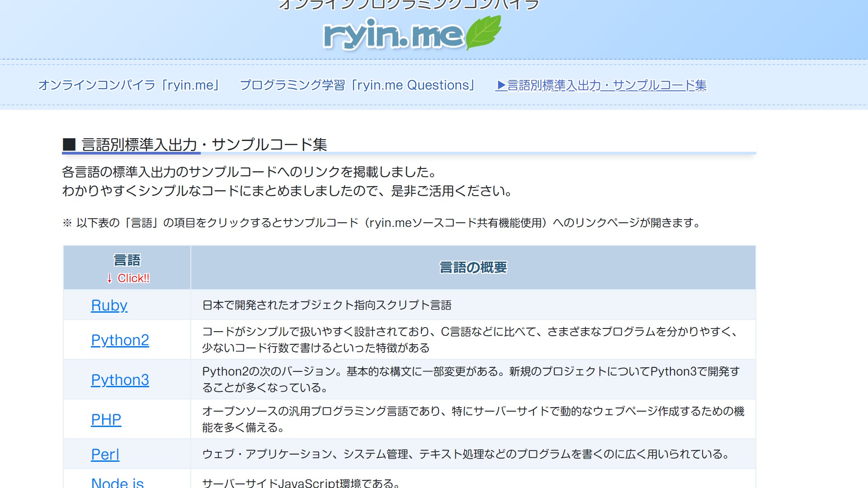This screenshot has height=488, width=868.
Task: Click the 言語の概要 column header
Action: 473,267
